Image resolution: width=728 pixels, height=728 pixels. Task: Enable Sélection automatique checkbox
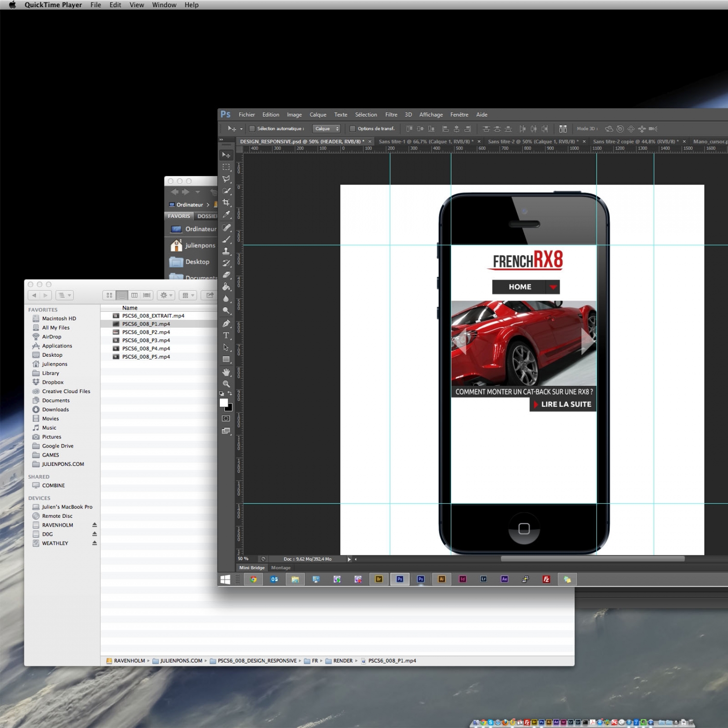pos(252,129)
